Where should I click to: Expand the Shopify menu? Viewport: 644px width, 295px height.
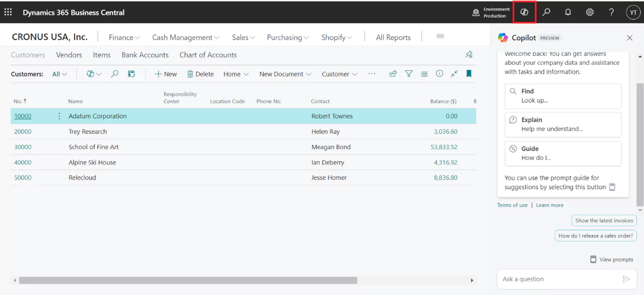(336, 37)
